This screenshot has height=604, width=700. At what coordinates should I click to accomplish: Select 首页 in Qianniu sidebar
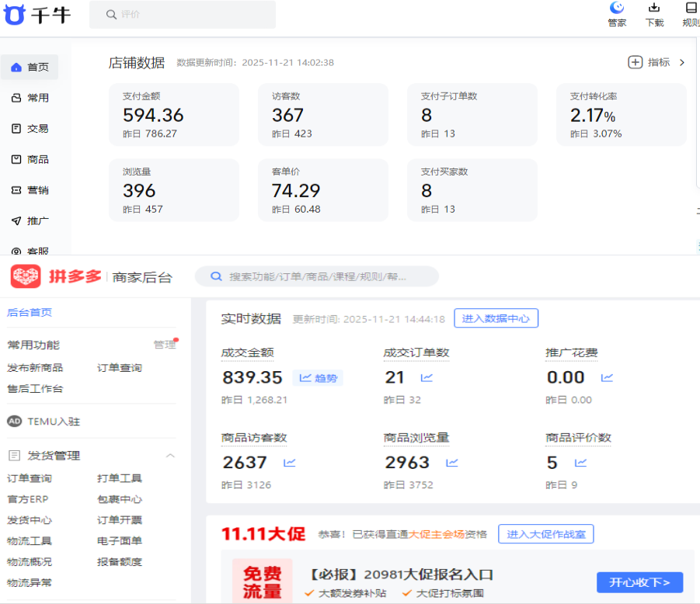click(x=30, y=68)
